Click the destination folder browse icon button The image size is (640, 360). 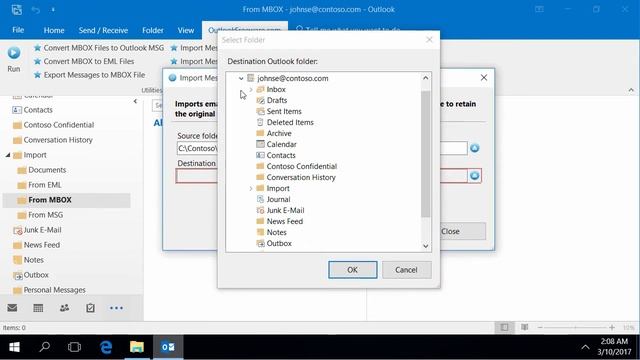tap(474, 176)
